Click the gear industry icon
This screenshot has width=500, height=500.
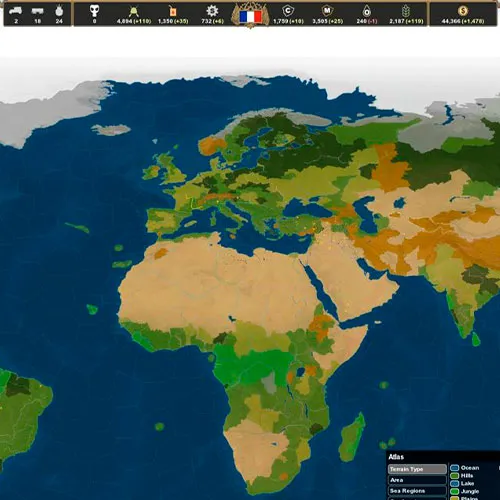point(212,11)
